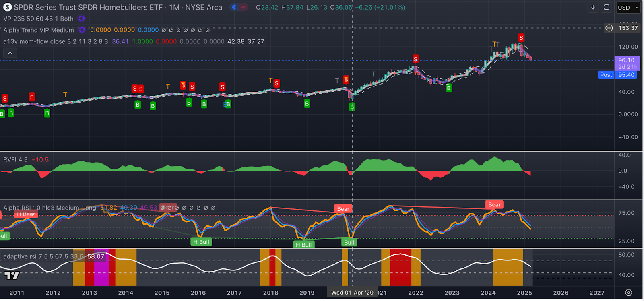644x301 pixels.
Task: Select the adaptive rsi indicator label
Action: pyautogui.click(x=43, y=256)
